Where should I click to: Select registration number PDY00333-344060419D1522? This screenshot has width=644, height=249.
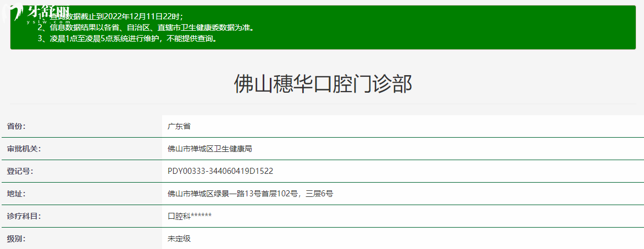click(220, 171)
